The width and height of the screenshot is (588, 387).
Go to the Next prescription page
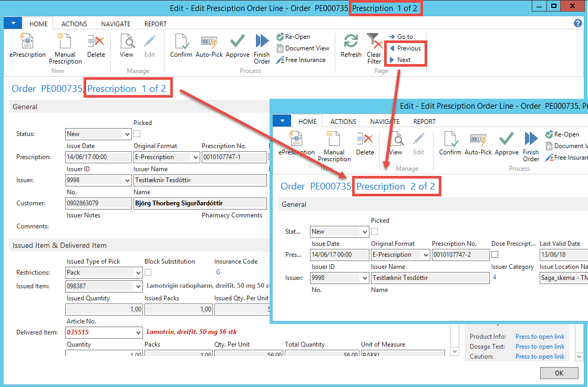(404, 60)
